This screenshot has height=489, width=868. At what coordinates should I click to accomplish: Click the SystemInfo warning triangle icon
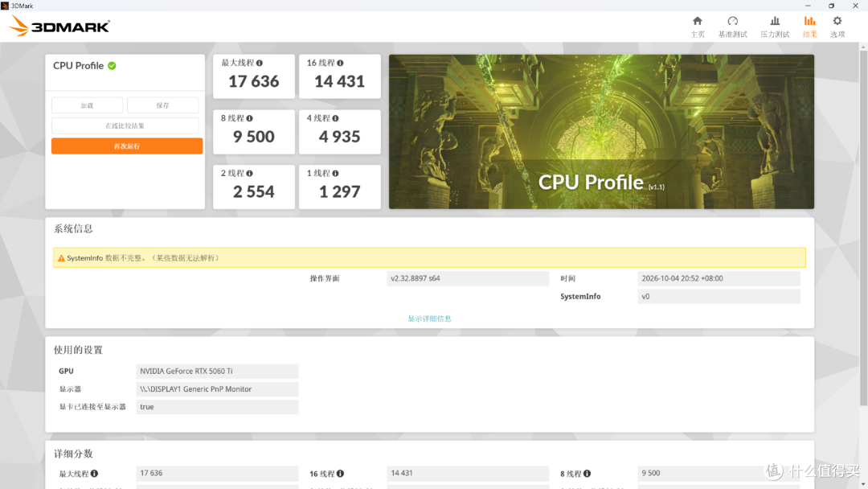[x=61, y=258]
